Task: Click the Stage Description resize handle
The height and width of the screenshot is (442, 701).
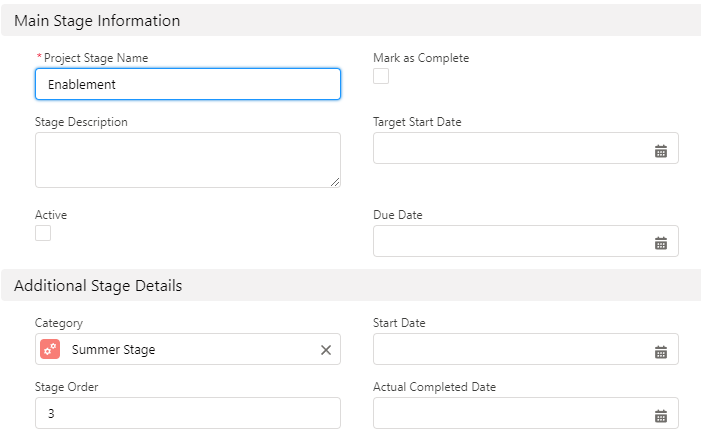Action: click(x=335, y=182)
